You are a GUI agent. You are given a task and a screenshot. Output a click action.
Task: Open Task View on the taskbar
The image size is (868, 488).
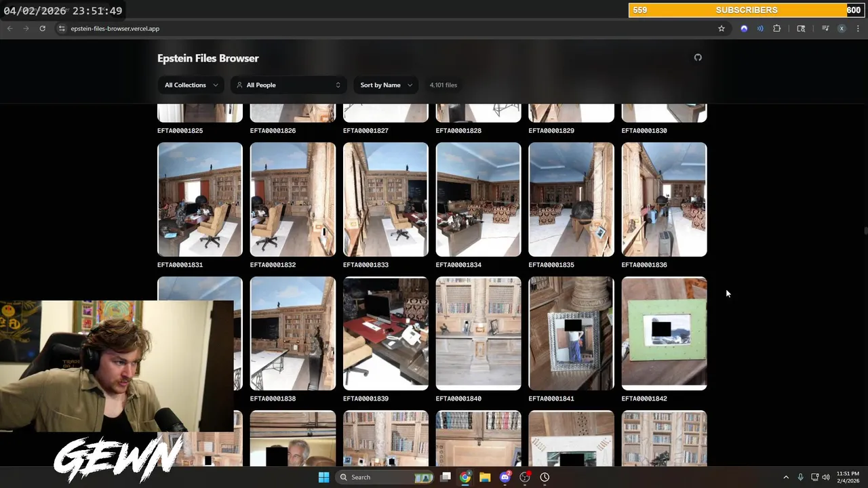pos(446,477)
